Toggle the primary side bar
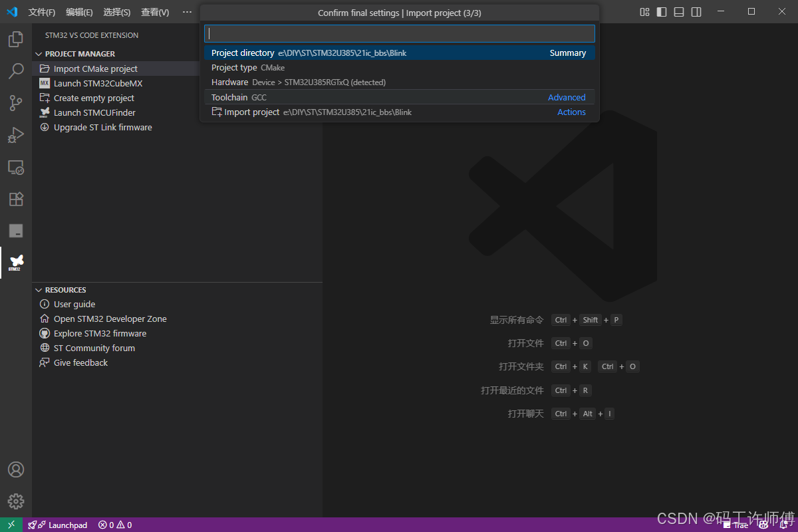 tap(662, 12)
